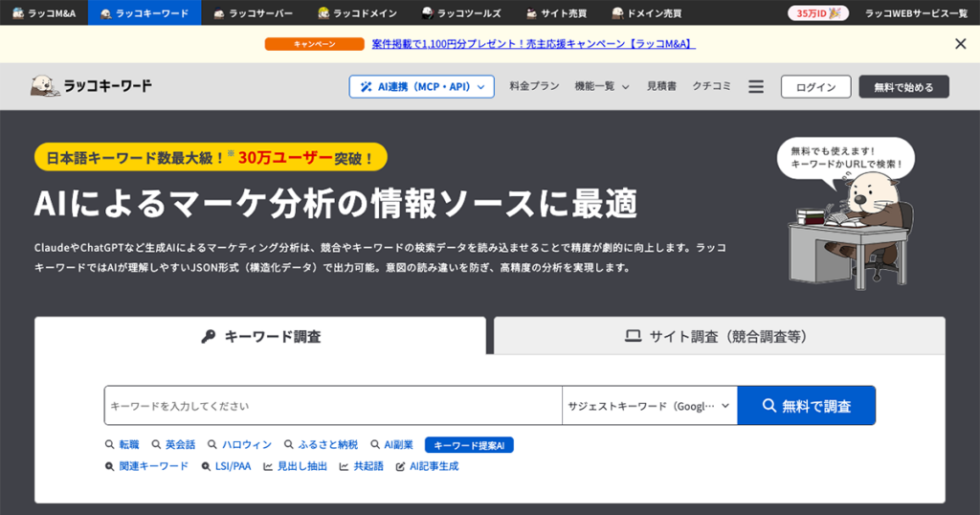Viewport: 980px width, 515px height.
Task: Open the 共起語 tool link
Action: (x=362, y=466)
